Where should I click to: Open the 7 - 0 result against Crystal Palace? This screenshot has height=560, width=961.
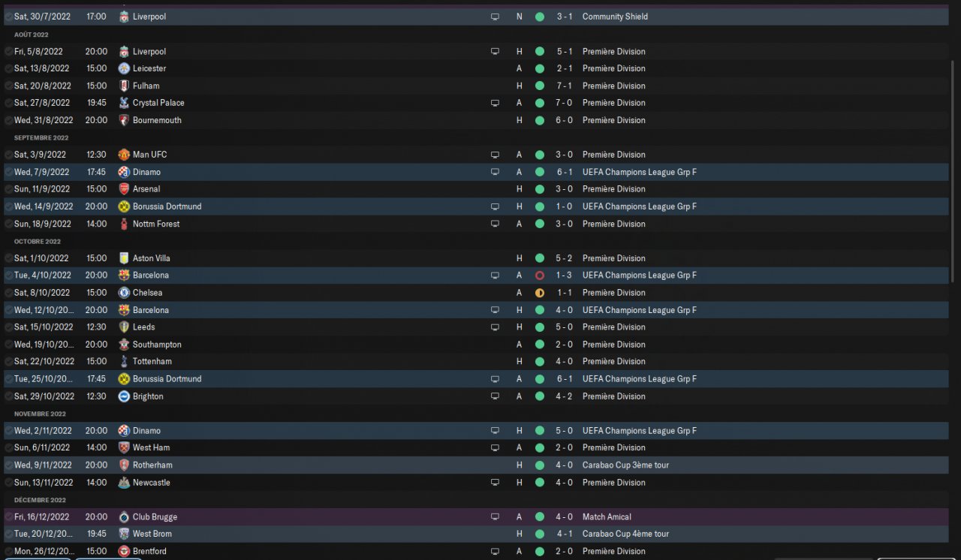click(565, 103)
